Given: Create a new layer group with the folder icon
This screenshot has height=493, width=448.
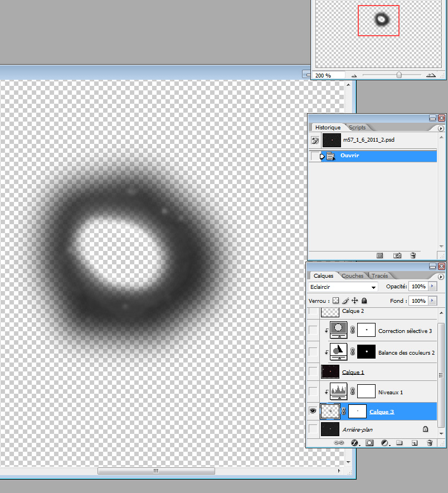Looking at the screenshot, I should point(400,443).
